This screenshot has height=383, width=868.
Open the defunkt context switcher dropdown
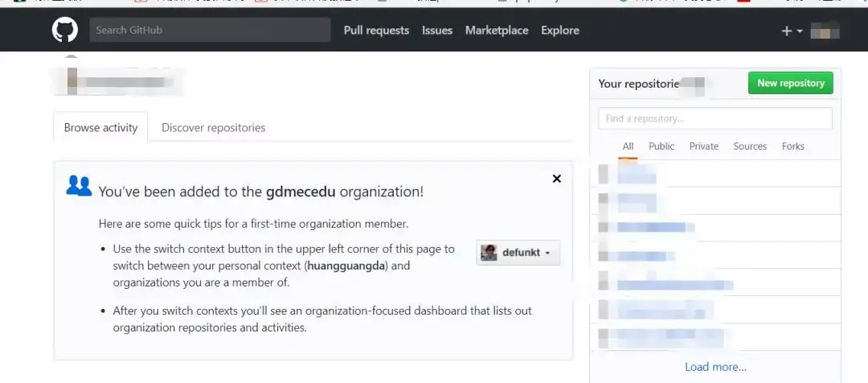[x=518, y=253]
